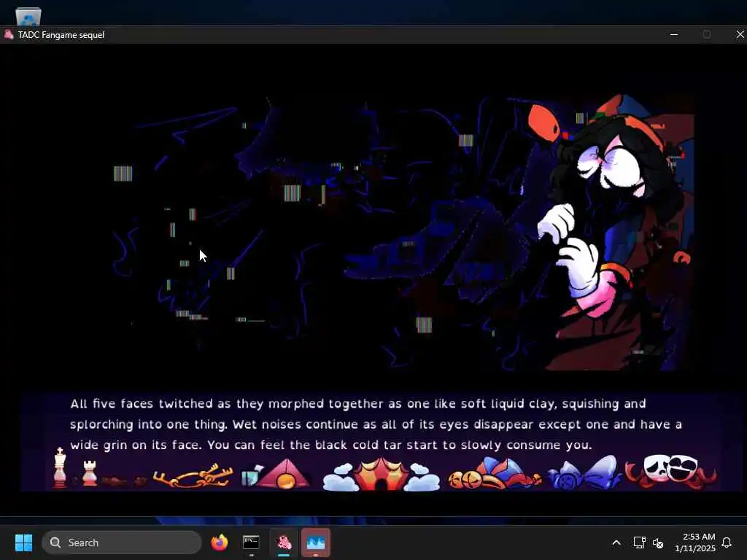Show hidden system tray icons
Image resolution: width=747 pixels, height=560 pixels.
[x=616, y=542]
